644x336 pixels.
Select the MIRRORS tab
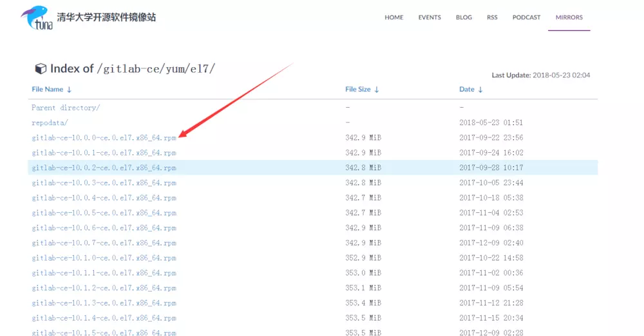[x=569, y=17]
